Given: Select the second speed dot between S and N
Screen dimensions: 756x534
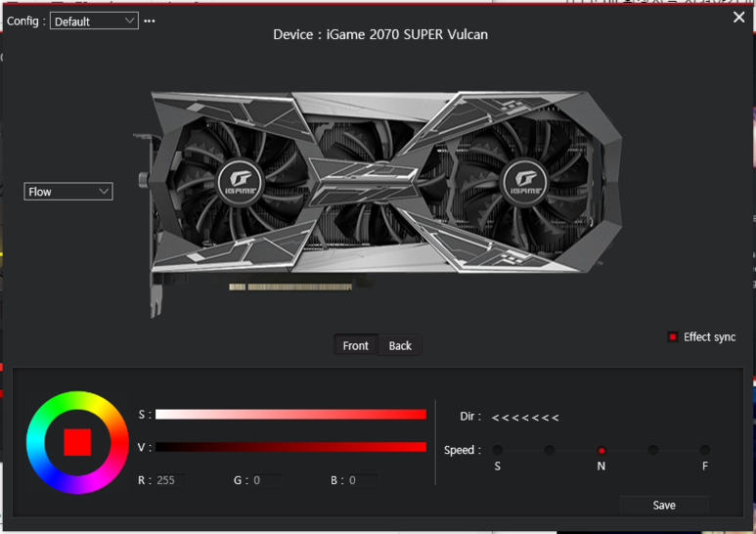Looking at the screenshot, I should click(550, 451).
